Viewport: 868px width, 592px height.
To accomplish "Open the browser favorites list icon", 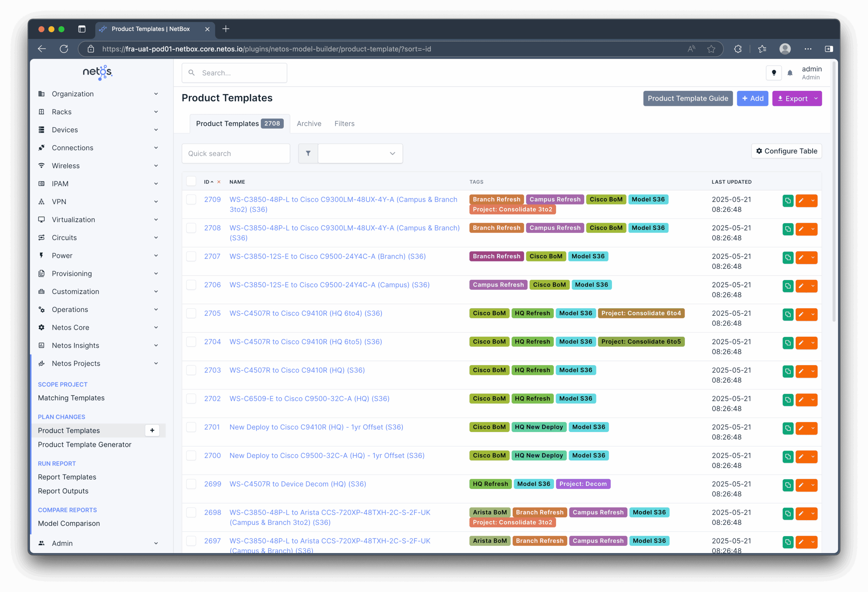I will click(x=762, y=49).
